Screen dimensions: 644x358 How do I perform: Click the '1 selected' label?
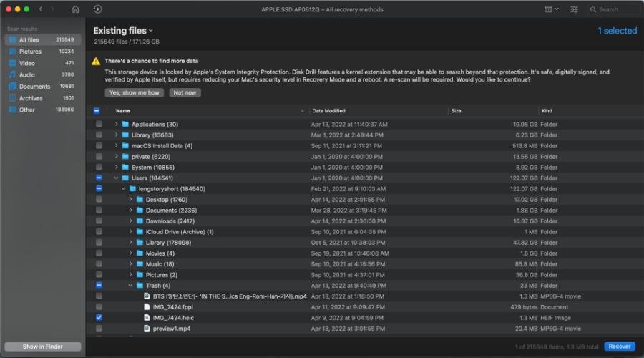(x=617, y=31)
